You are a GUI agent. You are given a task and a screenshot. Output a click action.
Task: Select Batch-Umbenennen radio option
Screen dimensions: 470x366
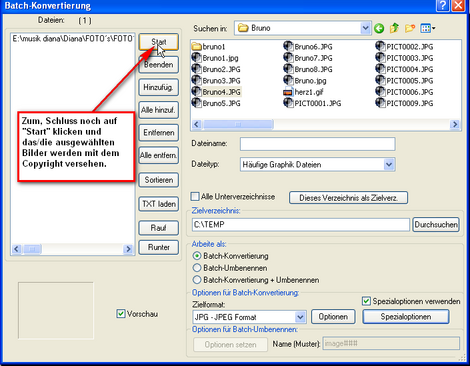(x=197, y=268)
